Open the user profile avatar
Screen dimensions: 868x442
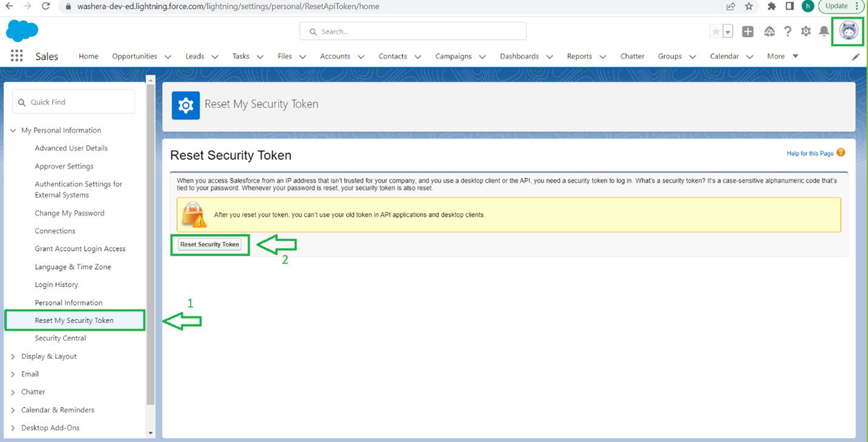[849, 30]
